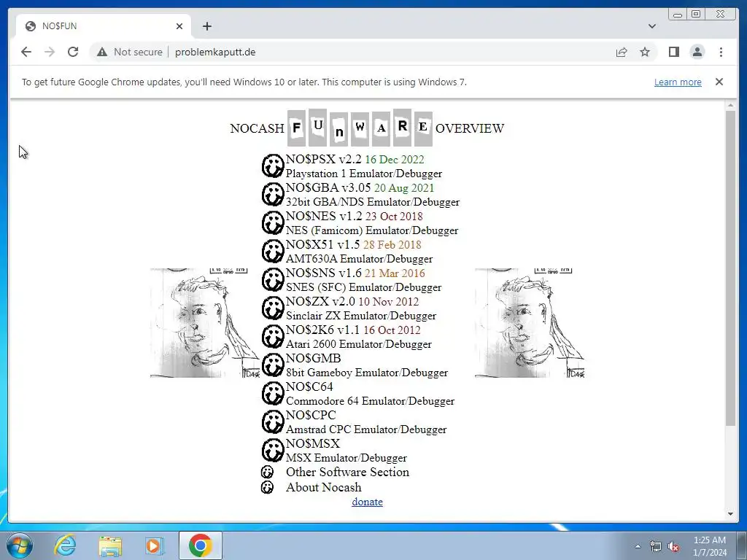Viewport: 747px width, 560px height.
Task: Click the face icon beside NO$CPC
Action: (273, 422)
